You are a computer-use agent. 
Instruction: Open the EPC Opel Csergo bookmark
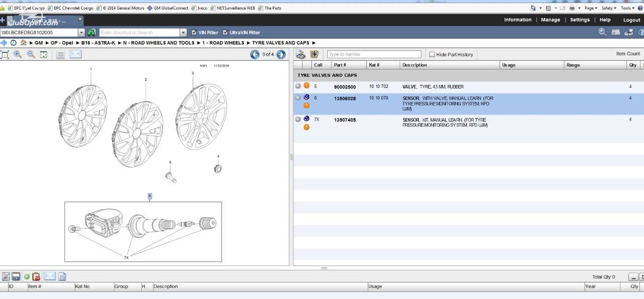point(26,8)
